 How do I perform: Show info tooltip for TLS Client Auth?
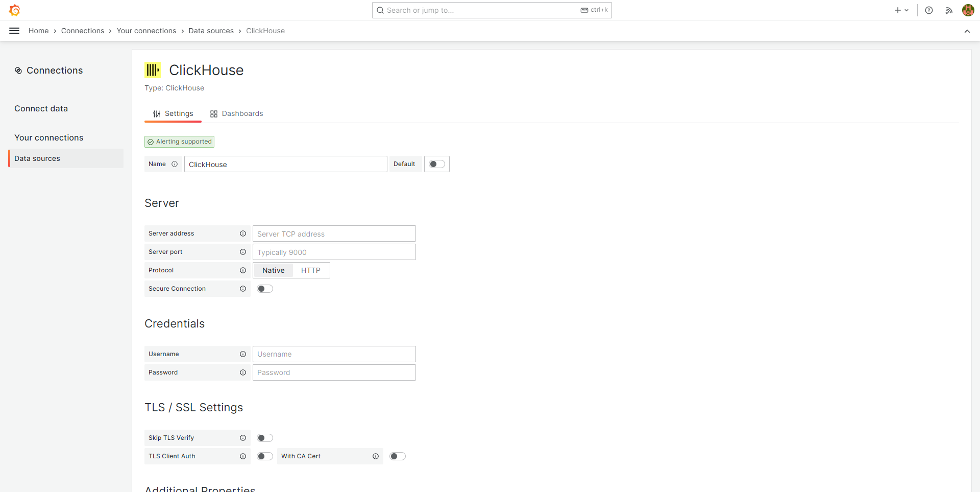(x=243, y=456)
